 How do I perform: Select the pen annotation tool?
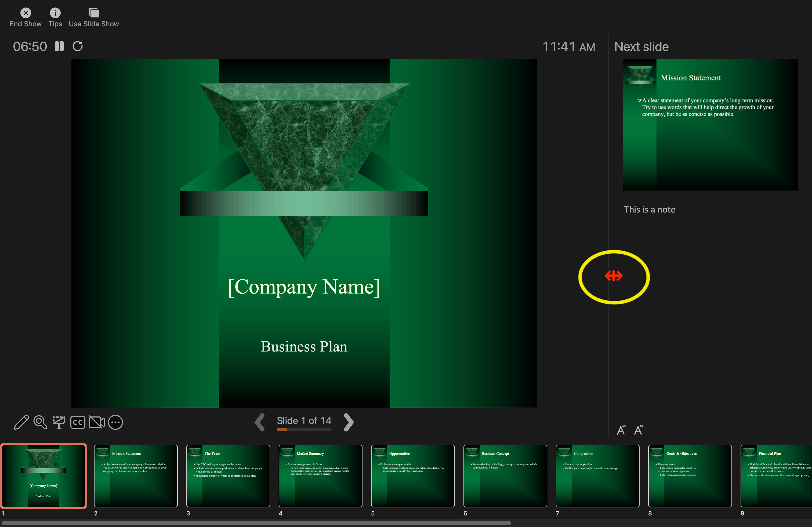coord(21,422)
